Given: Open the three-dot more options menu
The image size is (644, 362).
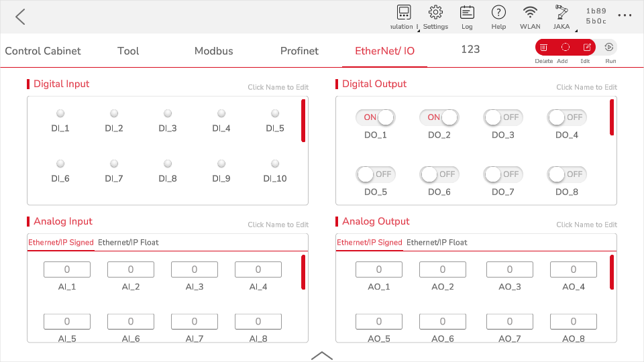Looking at the screenshot, I should [x=625, y=15].
